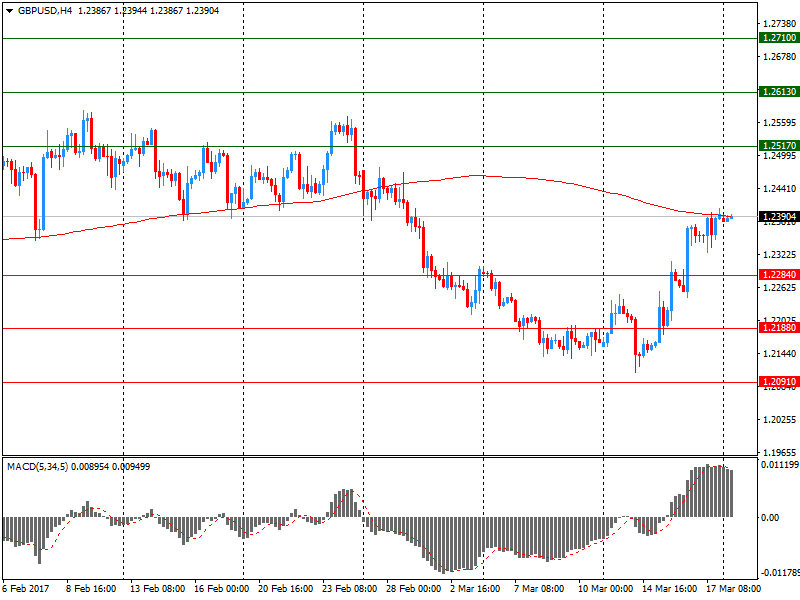Click the 13 Feb 08:00 time label
Viewport: 800px width, 600px height.
(158, 589)
